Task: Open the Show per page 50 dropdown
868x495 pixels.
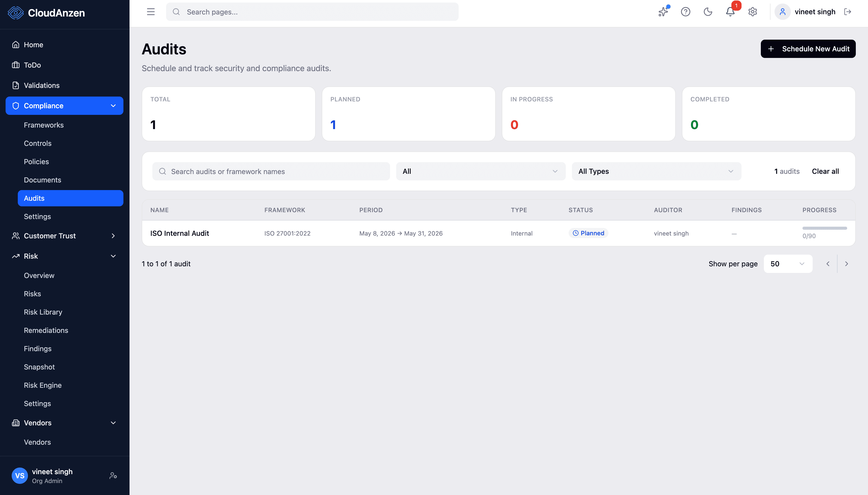Action: tap(788, 264)
